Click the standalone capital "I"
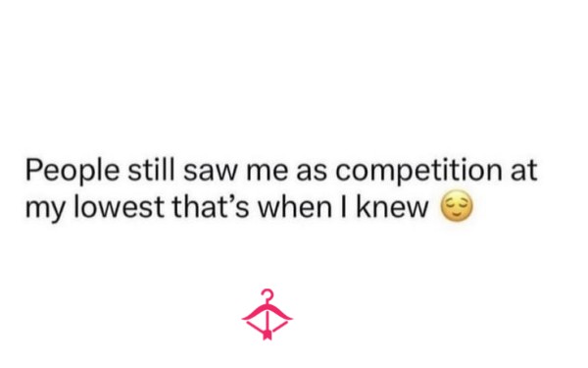The image size is (588, 368). coord(344,207)
